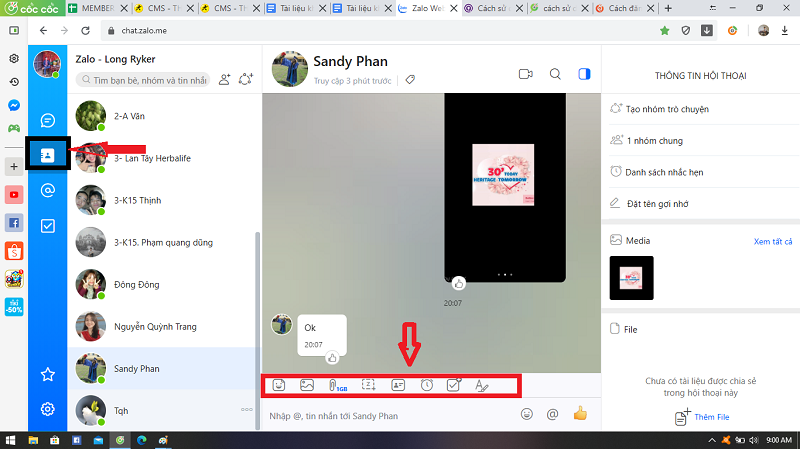Image resolution: width=800 pixels, height=449 pixels.
Task: Reload the chat.zalo.me page
Action: pos(85,31)
